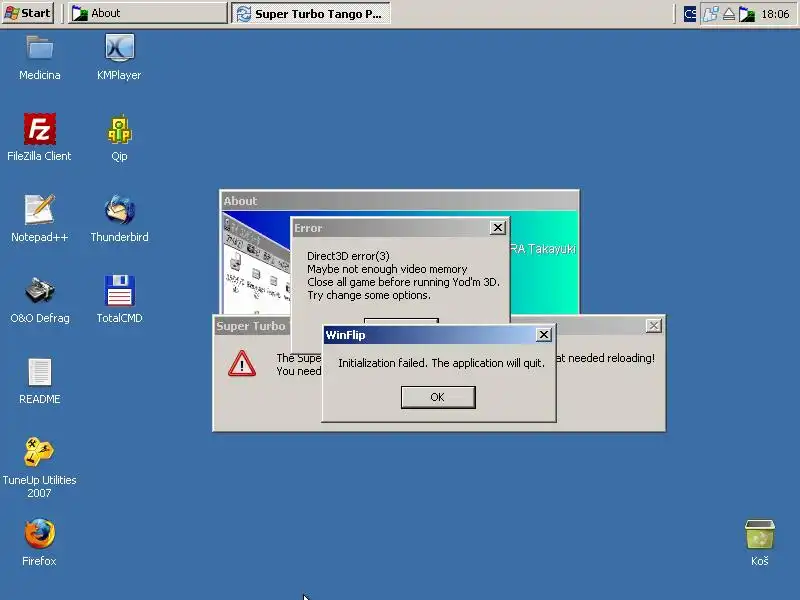Click the CS language indicator in tray
This screenshot has width=800, height=600.
690,14
